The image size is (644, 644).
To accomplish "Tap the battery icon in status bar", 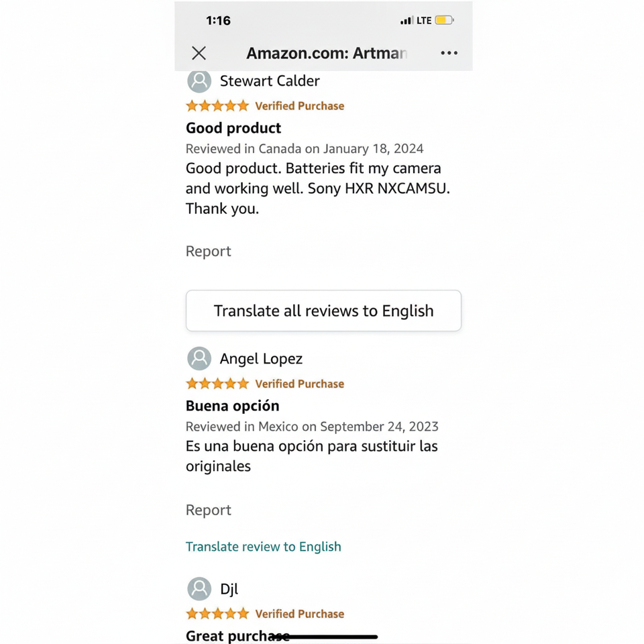I will coord(444,21).
